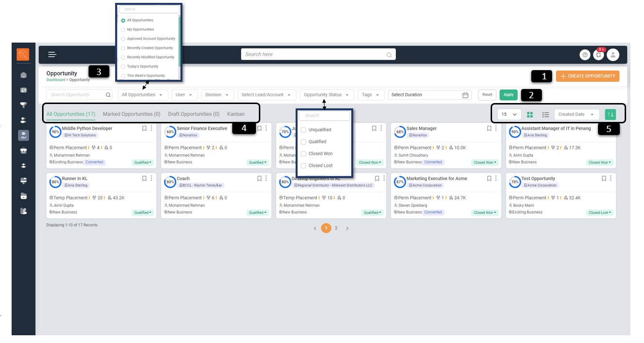Select the My Opportunities radio option

coord(123,30)
